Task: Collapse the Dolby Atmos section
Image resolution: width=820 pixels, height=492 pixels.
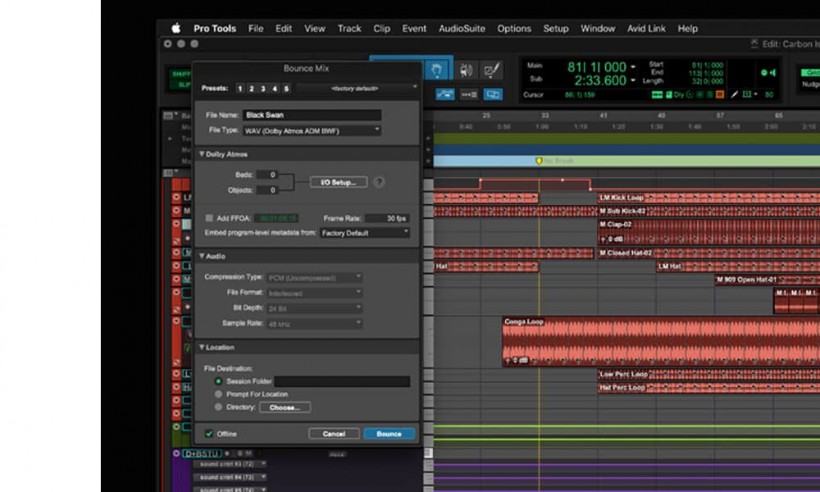Action: (201, 154)
